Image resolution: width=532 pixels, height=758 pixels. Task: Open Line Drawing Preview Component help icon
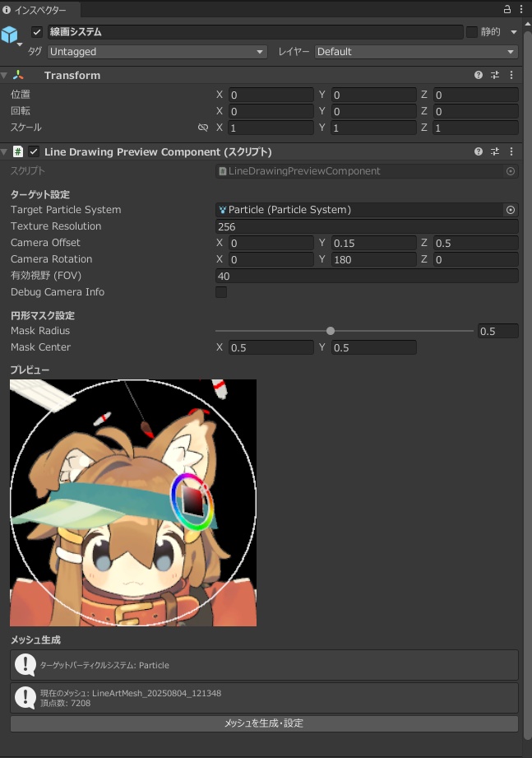pyautogui.click(x=479, y=151)
